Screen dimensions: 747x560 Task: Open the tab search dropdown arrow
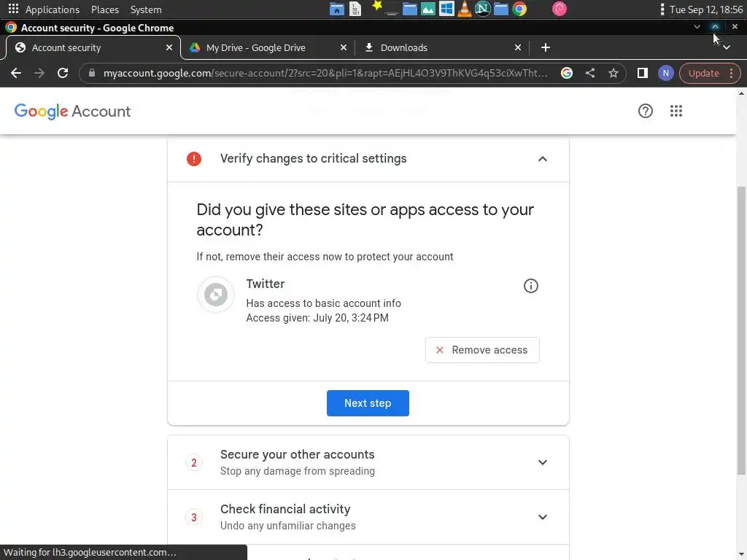pyautogui.click(x=726, y=47)
